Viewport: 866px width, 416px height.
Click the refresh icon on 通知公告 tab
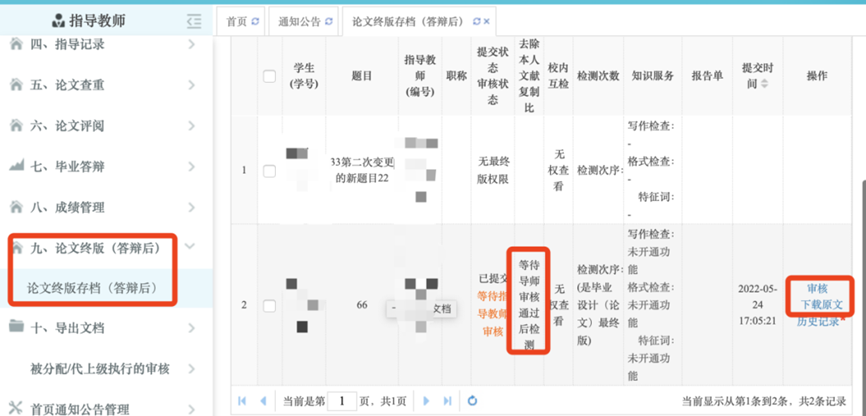tap(329, 21)
